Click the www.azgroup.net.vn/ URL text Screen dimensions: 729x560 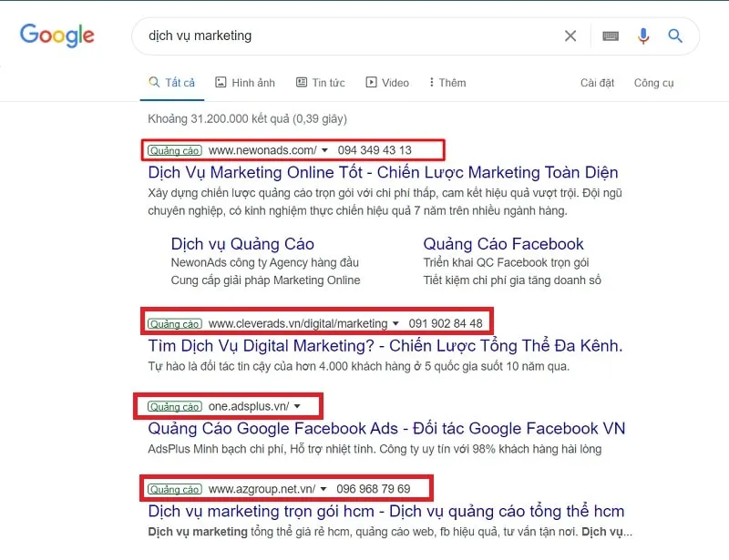click(x=262, y=489)
